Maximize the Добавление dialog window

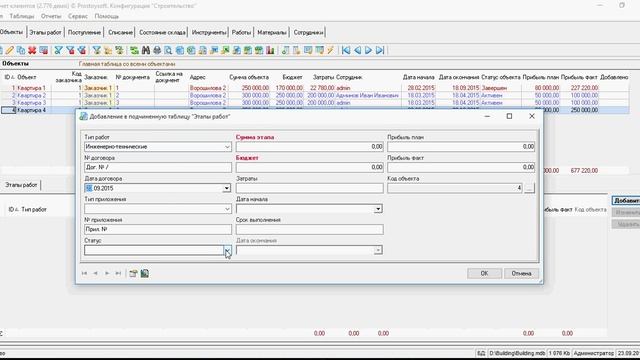[509, 116]
